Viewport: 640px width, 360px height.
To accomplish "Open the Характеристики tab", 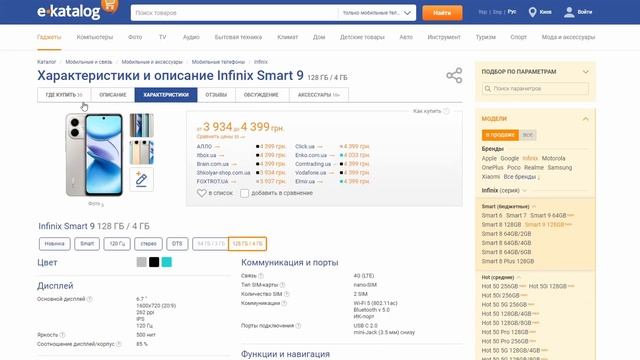I will (x=166, y=95).
